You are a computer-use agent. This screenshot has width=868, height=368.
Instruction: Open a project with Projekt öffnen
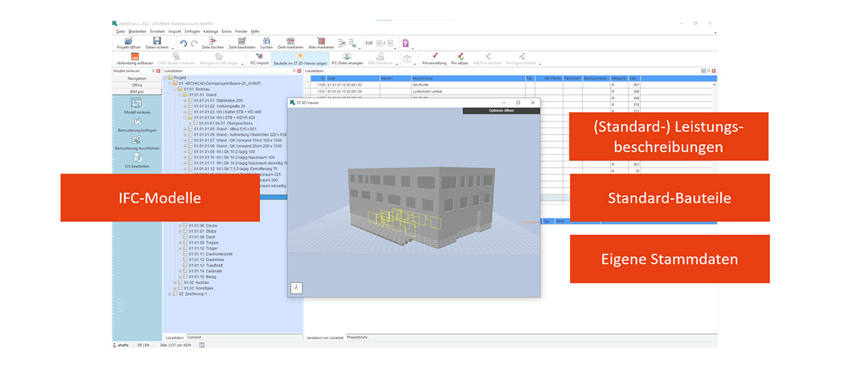click(128, 43)
